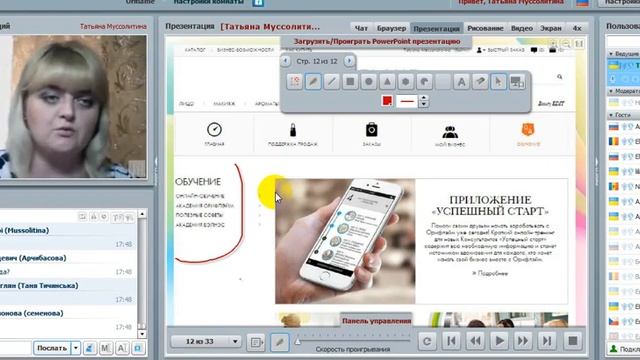Switch to the Экран tab
The width and height of the screenshot is (640, 360).
click(551, 28)
